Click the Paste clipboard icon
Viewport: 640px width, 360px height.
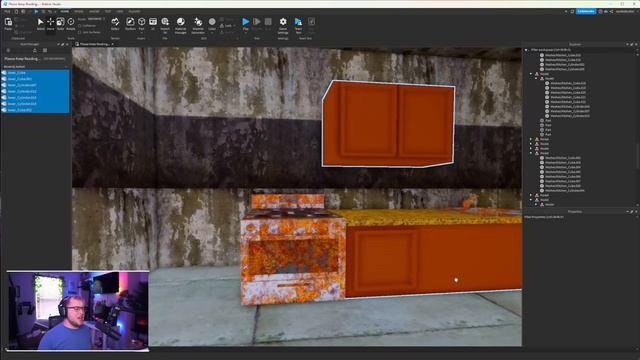(8, 24)
